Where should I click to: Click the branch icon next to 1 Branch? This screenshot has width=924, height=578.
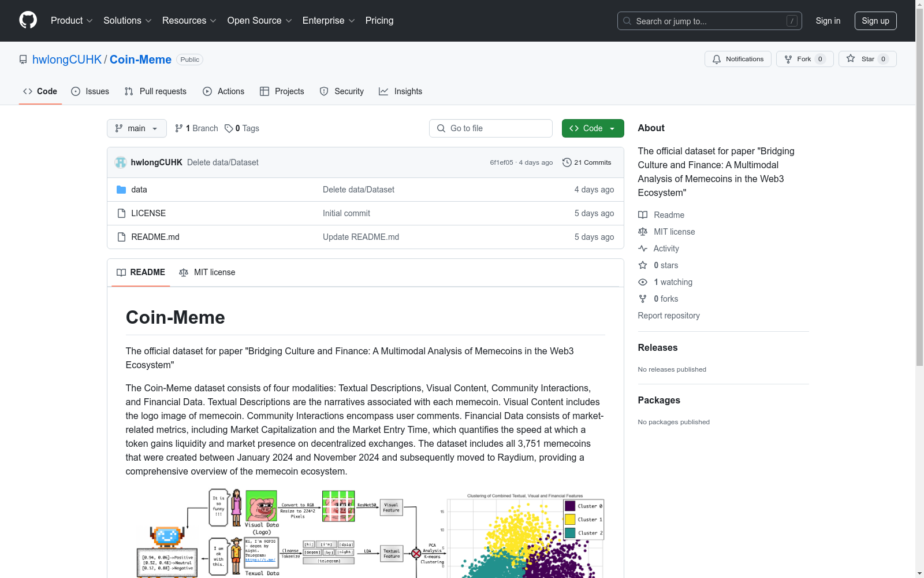pyautogui.click(x=179, y=128)
